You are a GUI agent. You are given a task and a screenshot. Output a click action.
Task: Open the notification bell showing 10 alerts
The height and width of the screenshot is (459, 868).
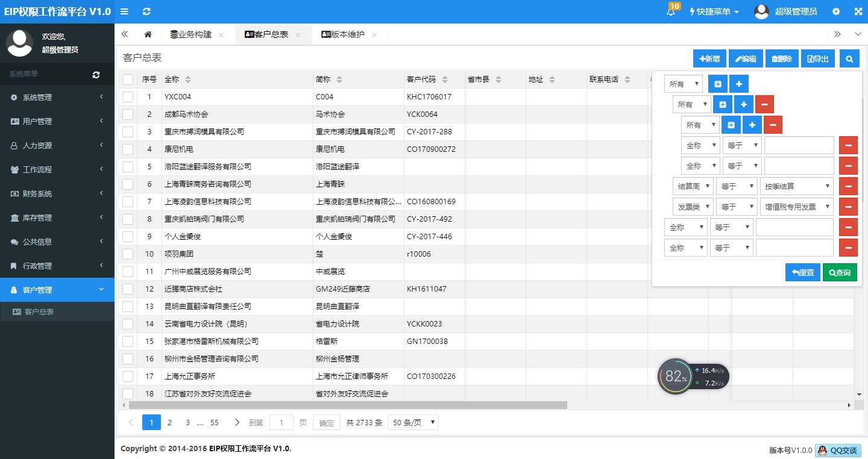(x=670, y=11)
